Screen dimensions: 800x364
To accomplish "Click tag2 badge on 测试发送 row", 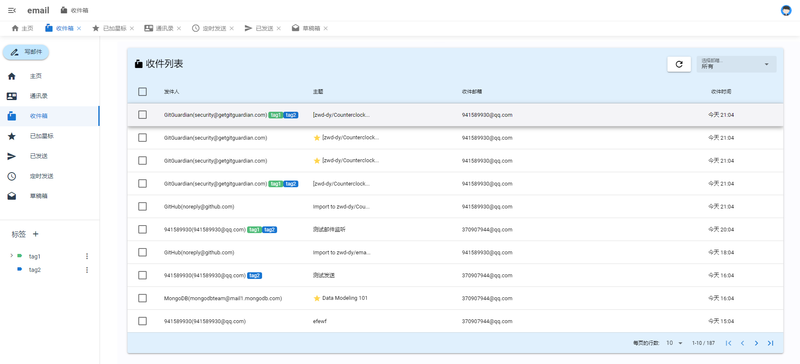I will coord(255,276).
